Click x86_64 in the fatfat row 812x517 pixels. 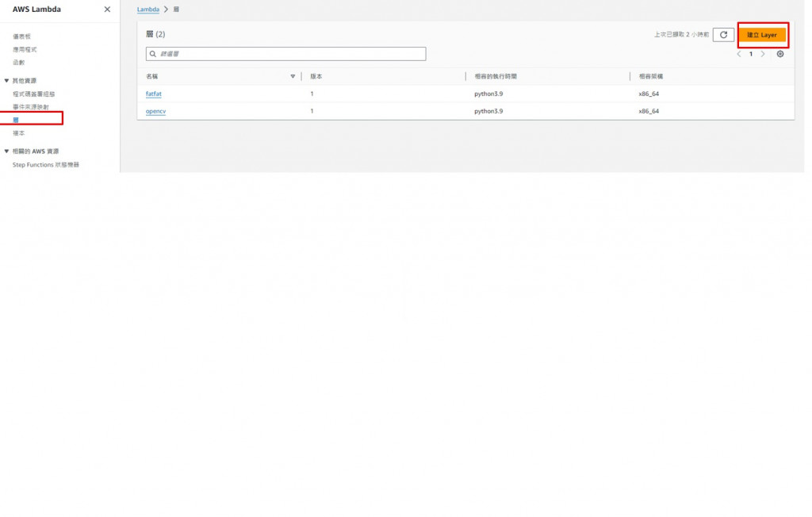[x=649, y=94]
